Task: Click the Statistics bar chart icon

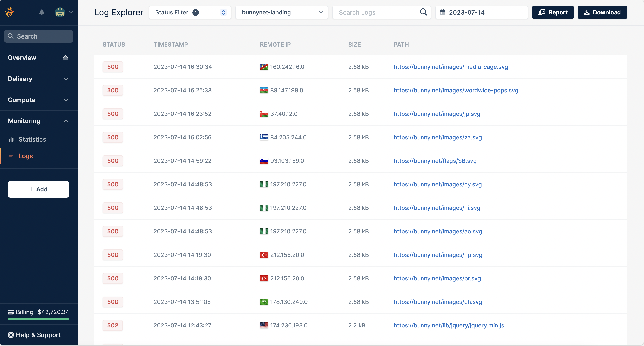Action: click(11, 140)
